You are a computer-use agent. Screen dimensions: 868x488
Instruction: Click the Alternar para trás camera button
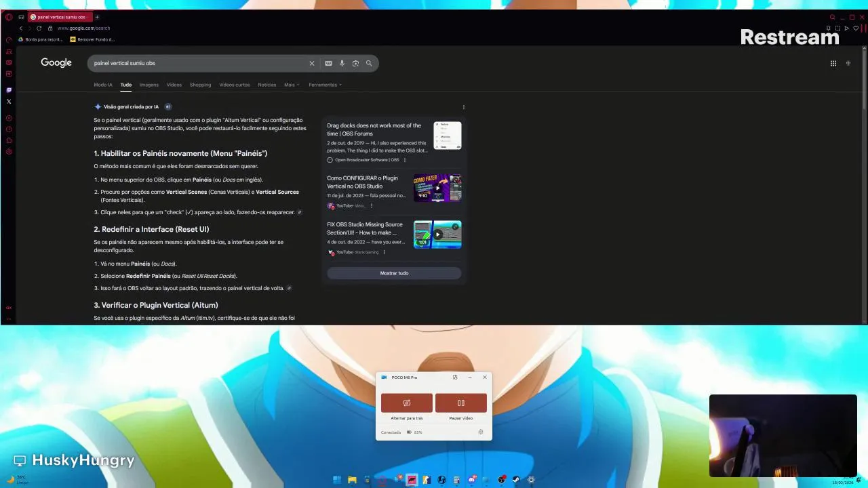[x=407, y=403]
